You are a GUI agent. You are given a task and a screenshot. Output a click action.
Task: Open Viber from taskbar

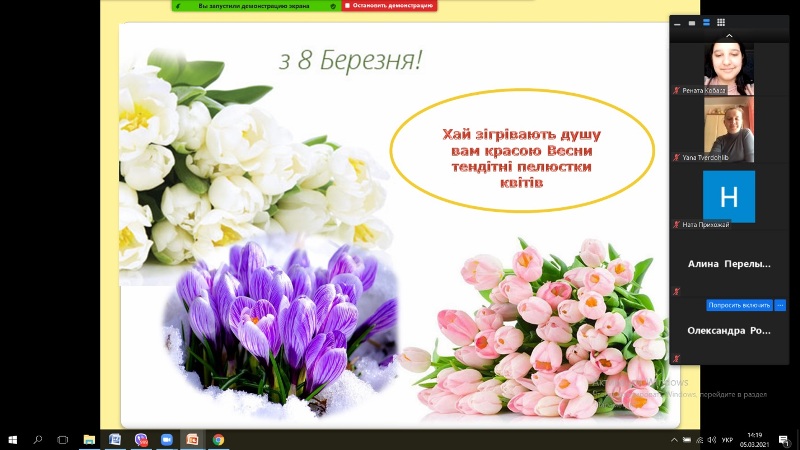coord(141,440)
